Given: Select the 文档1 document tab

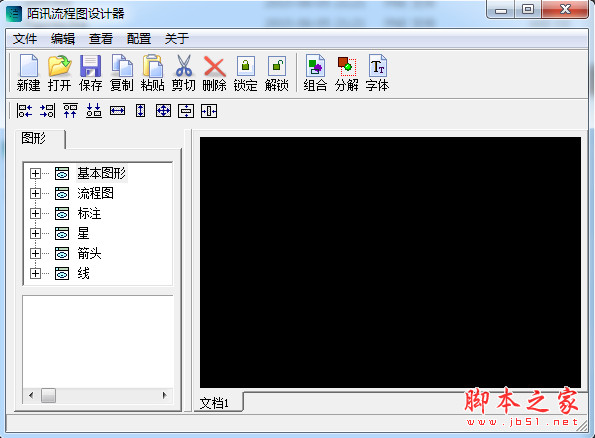Looking at the screenshot, I should (218, 403).
